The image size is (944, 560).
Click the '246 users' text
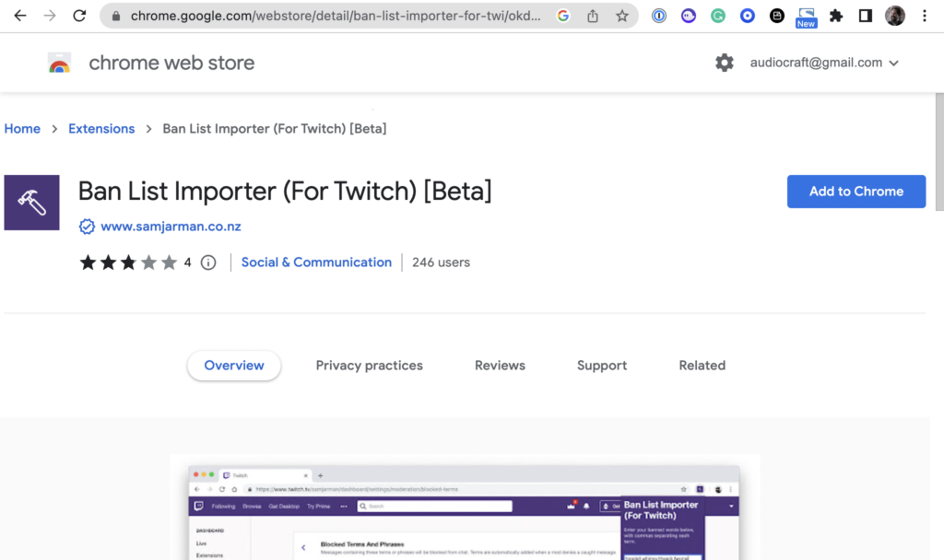click(441, 262)
